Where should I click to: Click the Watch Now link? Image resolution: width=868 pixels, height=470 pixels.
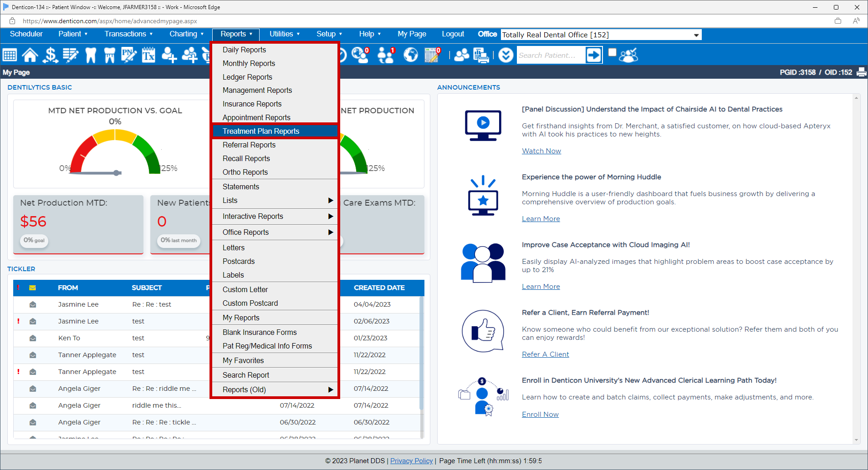[x=541, y=151]
